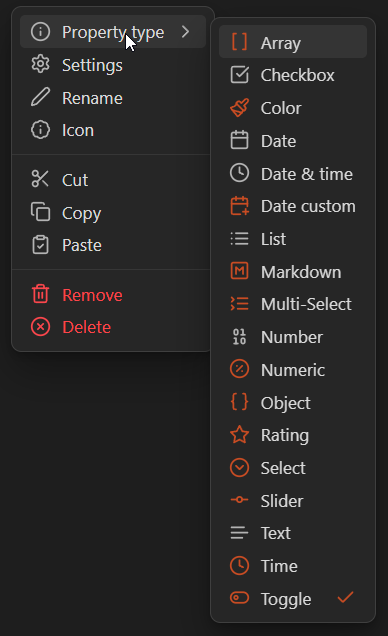
Task: Switch property type to Select
Action: 293,468
